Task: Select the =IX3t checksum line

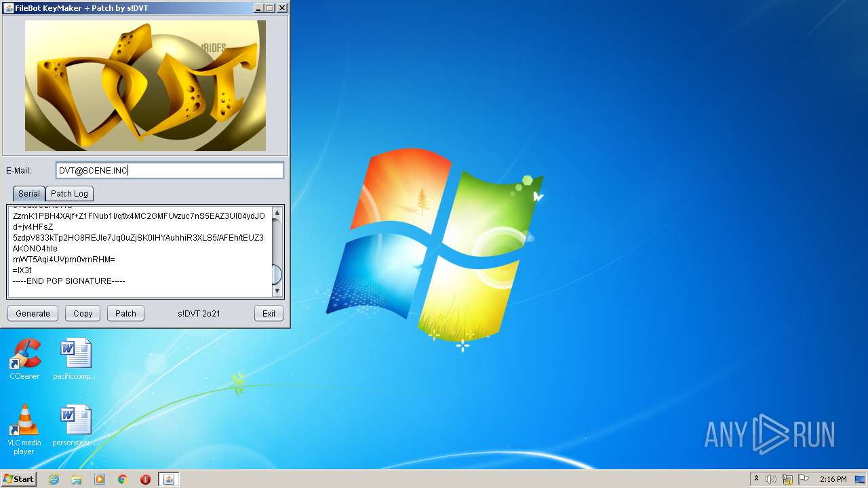Action: (x=22, y=270)
